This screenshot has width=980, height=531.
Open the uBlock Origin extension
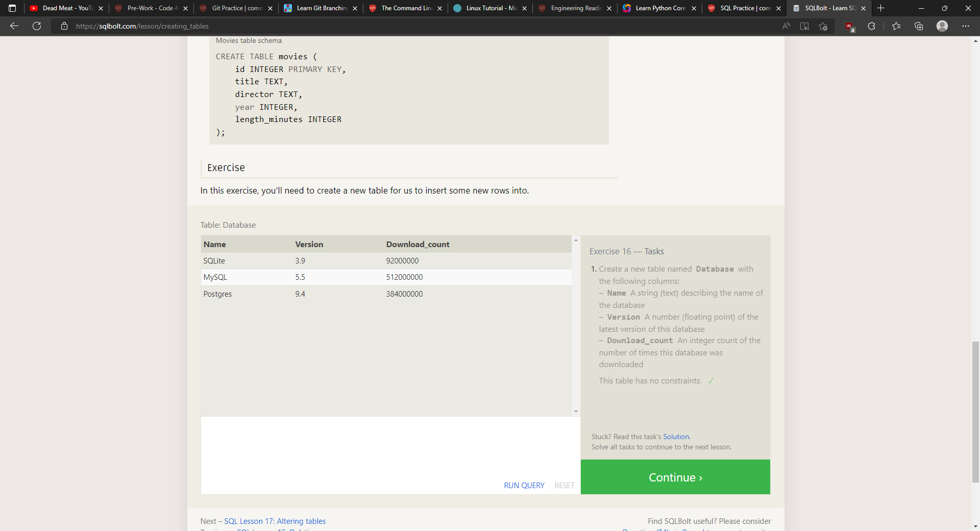pyautogui.click(x=849, y=26)
